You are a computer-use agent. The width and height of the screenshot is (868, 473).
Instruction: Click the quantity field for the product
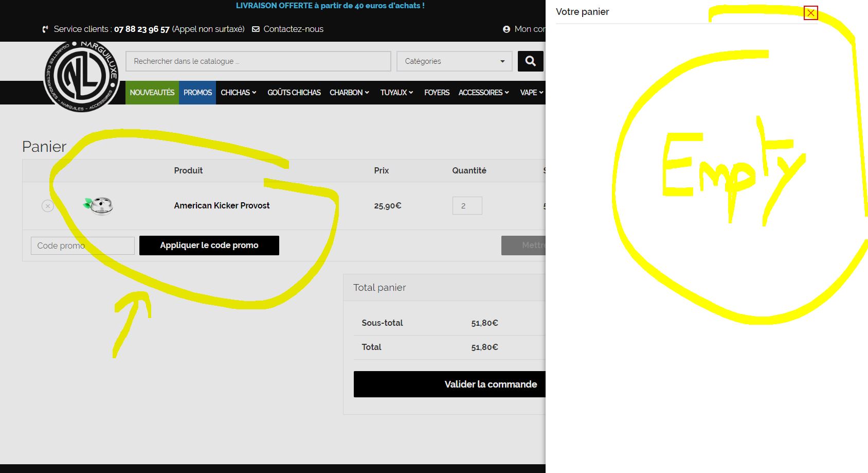pos(467,206)
